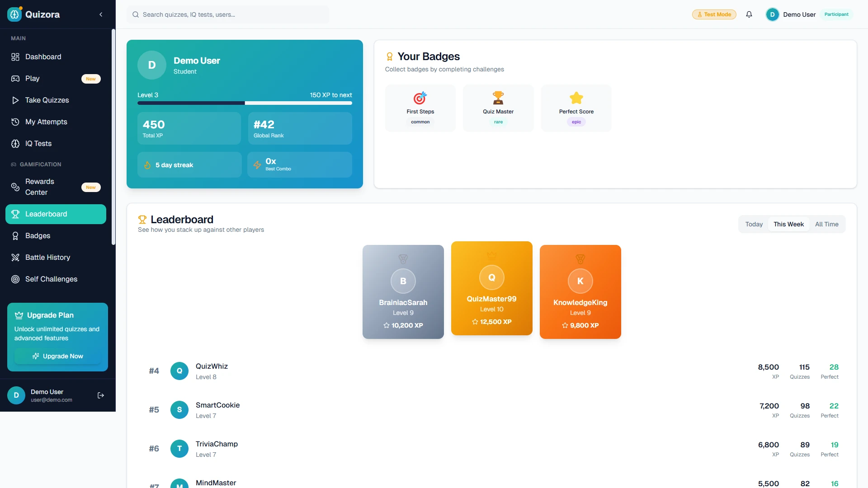The height and width of the screenshot is (488, 868).
Task: Click the level XP progress bar
Action: [245, 103]
